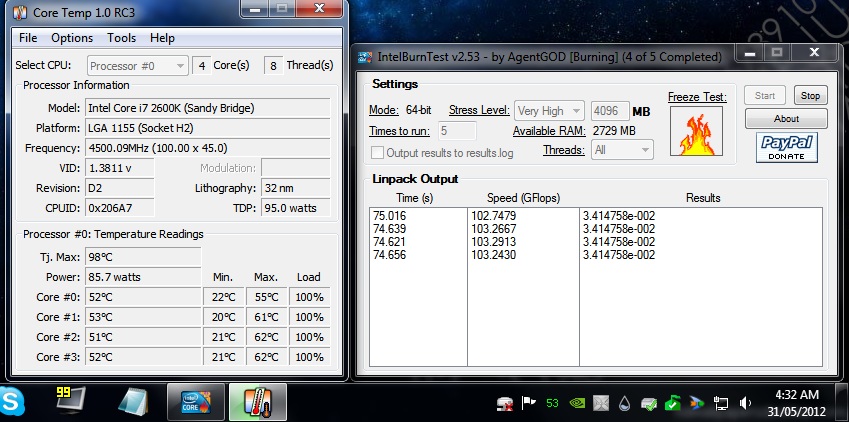This screenshot has width=849, height=422.
Task: Click the orange and blue arrow tray icon
Action: (x=696, y=403)
